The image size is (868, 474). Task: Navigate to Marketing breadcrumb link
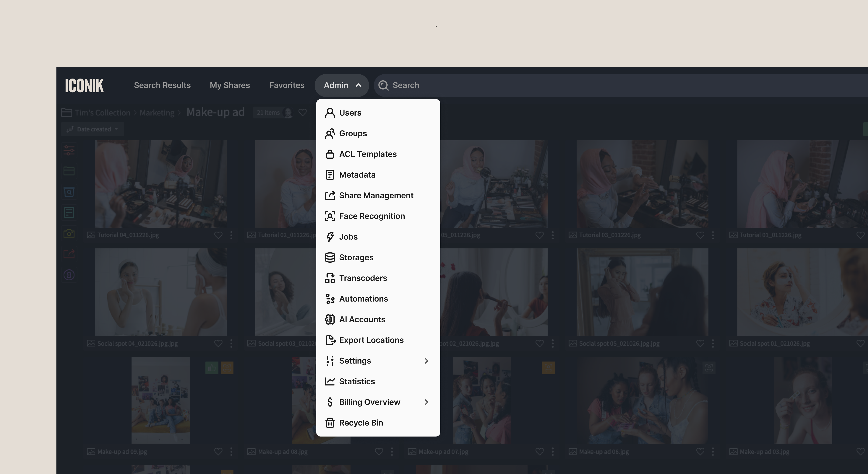157,113
